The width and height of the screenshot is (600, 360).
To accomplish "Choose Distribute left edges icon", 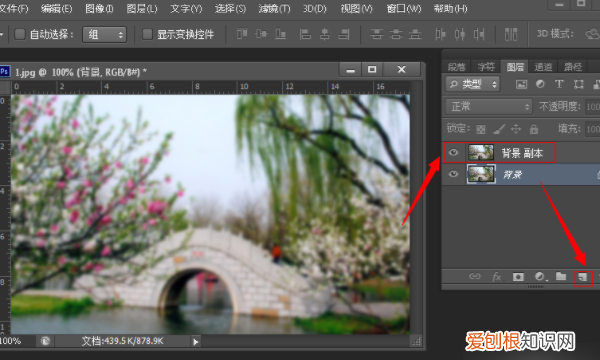I will pos(440,34).
